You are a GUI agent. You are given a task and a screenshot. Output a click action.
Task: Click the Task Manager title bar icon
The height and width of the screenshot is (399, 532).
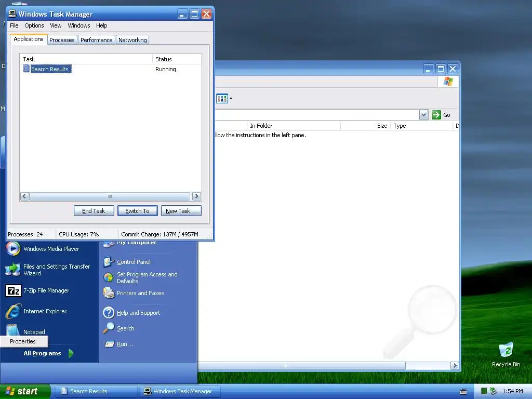click(12, 14)
